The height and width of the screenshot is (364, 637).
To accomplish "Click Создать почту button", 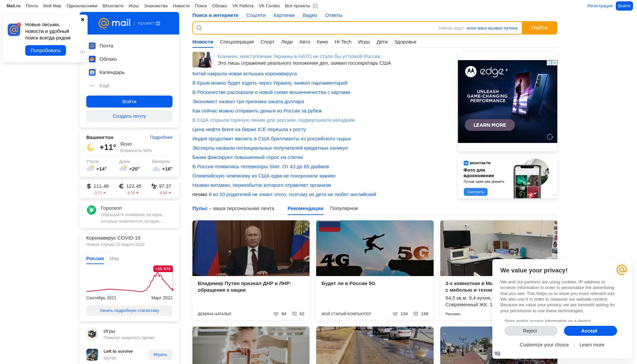I will click(x=129, y=116).
